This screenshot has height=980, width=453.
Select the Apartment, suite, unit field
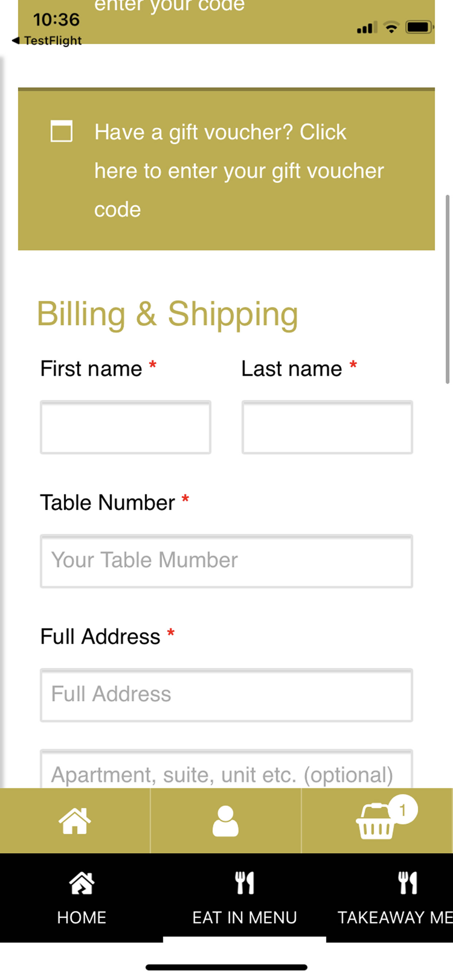226,772
